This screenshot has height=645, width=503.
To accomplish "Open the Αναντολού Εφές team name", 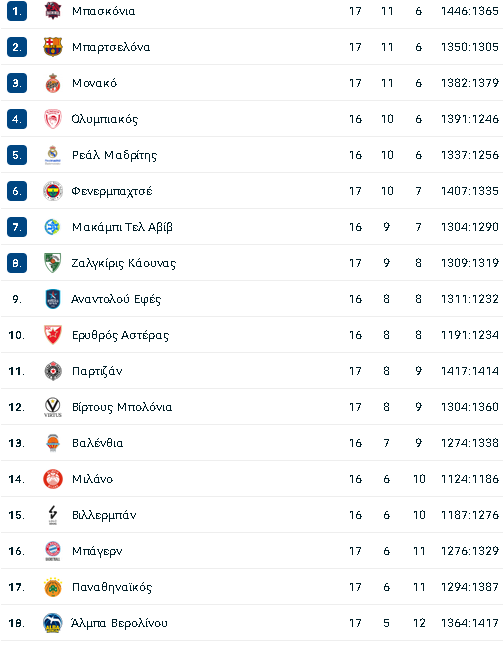I will tap(116, 299).
